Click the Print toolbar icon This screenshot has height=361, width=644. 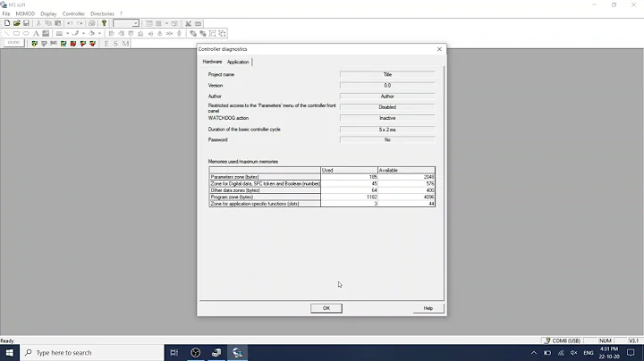[x=92, y=23]
